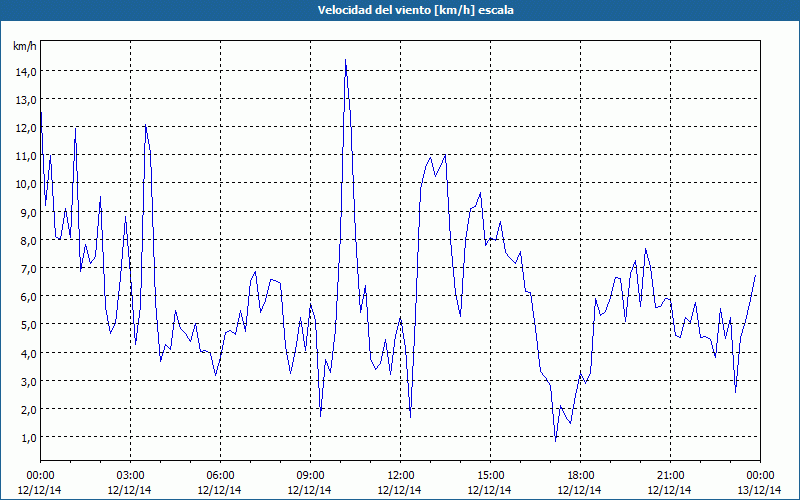Click the "12/12/14" date under 03:00
This screenshot has width=800, height=500.
(130, 490)
